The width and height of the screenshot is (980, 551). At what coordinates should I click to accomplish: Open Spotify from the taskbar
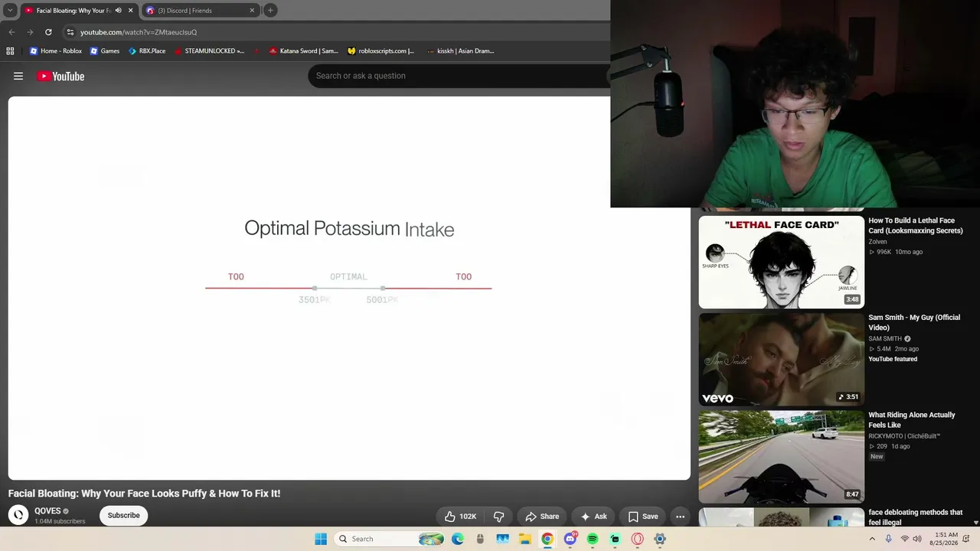[593, 539]
